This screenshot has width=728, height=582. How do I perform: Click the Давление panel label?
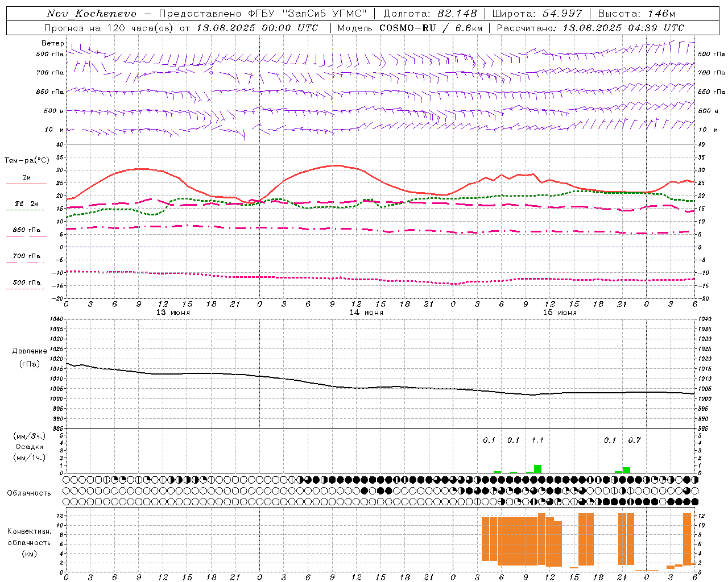(x=30, y=351)
